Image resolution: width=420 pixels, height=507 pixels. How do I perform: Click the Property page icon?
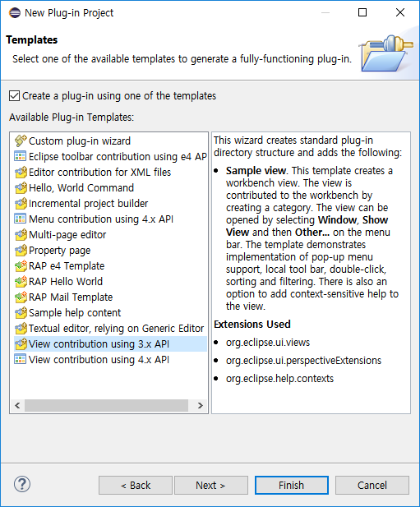click(x=21, y=251)
